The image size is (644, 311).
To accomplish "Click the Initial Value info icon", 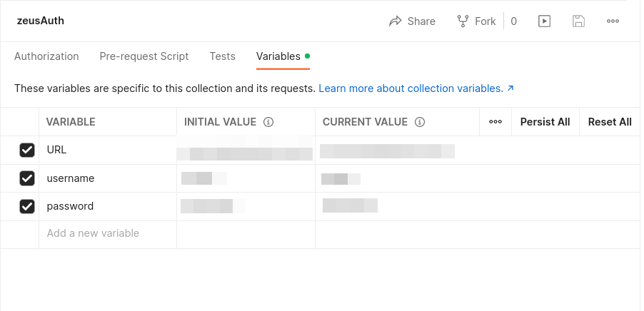I will point(268,122).
